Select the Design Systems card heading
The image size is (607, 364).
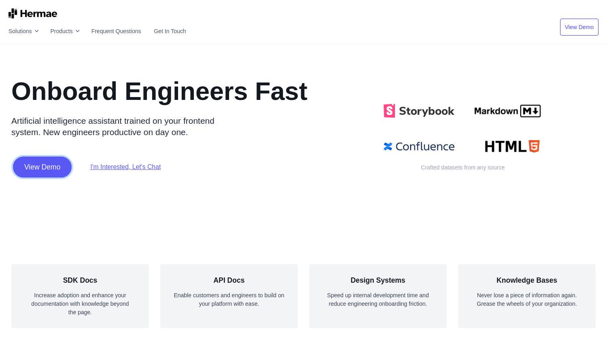pyautogui.click(x=378, y=280)
